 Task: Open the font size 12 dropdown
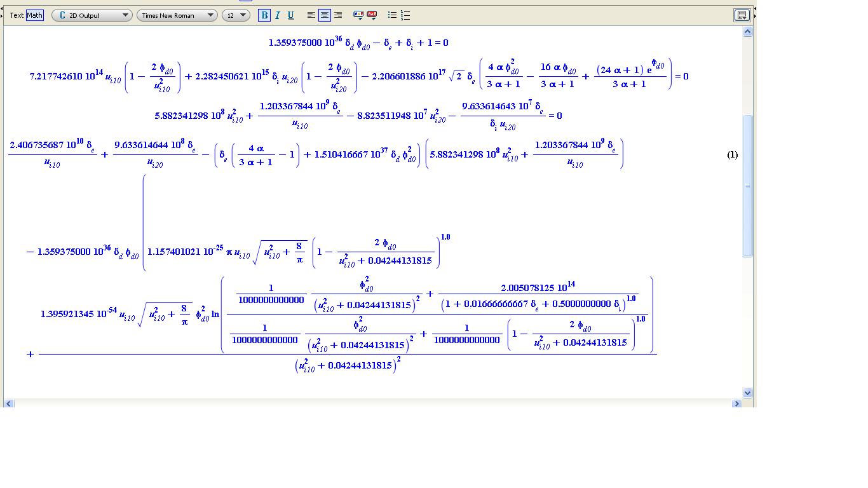click(236, 15)
